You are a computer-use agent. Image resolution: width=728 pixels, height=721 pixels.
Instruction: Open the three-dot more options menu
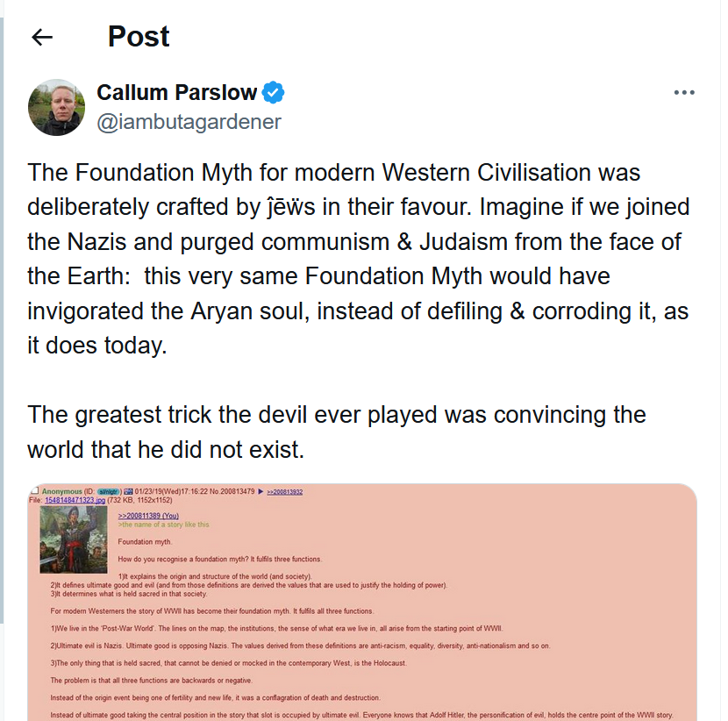tap(684, 93)
